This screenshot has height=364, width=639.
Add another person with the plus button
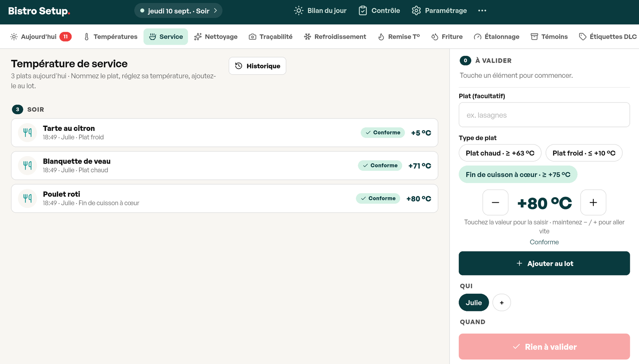(x=502, y=303)
